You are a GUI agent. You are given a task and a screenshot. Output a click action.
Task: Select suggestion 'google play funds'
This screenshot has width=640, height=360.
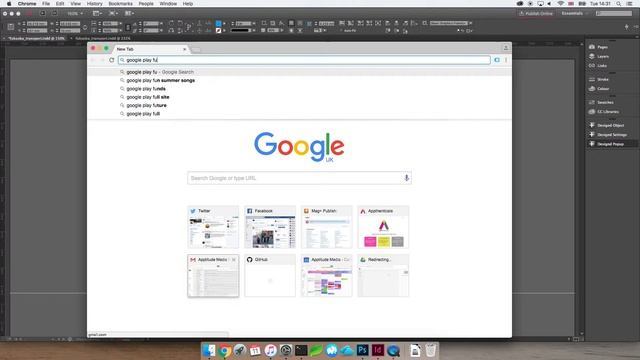point(146,89)
